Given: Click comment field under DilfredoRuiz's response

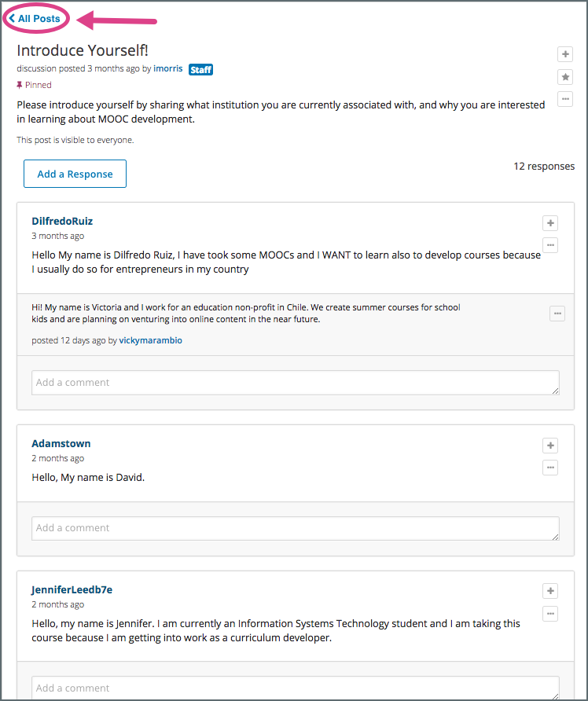Looking at the screenshot, I should pos(295,383).
